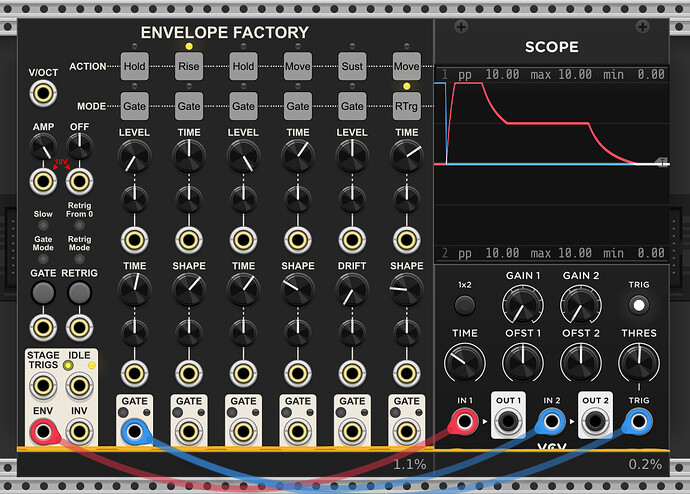This screenshot has height=494, width=690.
Task: Click third stage LEVEL main knob
Action: (x=243, y=156)
